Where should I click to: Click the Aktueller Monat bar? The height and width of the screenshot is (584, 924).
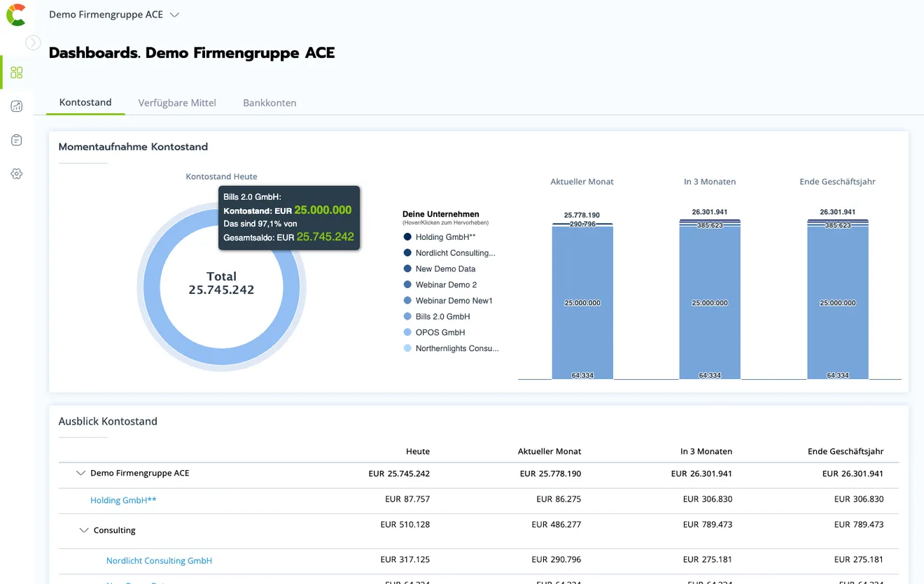coord(582,301)
